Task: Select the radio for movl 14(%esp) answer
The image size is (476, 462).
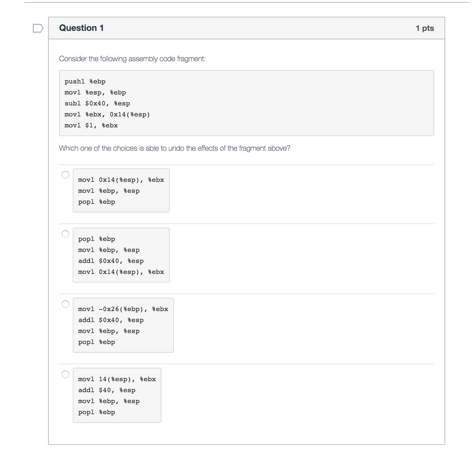Action: (x=65, y=374)
